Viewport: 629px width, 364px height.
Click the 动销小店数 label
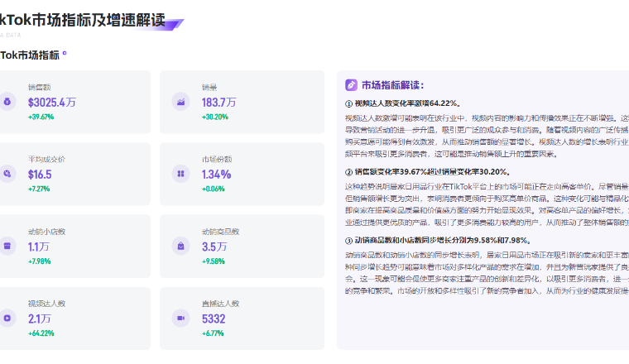click(46, 232)
